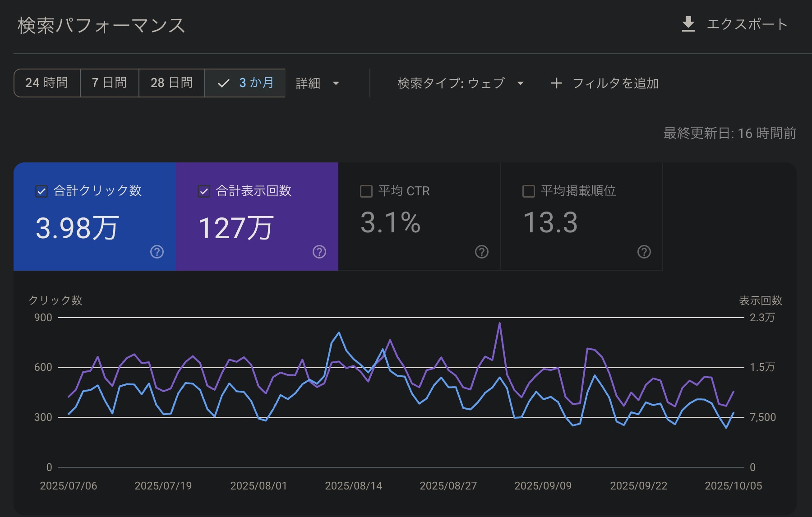The width and height of the screenshot is (812, 517).
Task: Click the plus icon for フィルタを追加
Action: pos(556,83)
